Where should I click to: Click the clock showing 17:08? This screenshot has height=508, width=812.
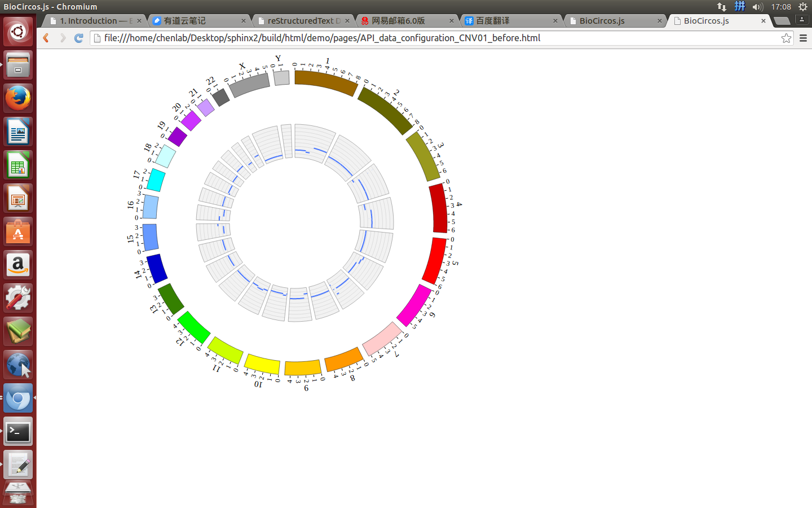(781, 7)
